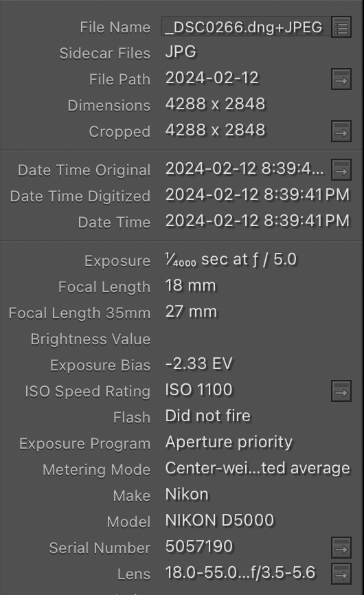Click the Serial Number value 5057190
364x595 pixels.
point(199,546)
